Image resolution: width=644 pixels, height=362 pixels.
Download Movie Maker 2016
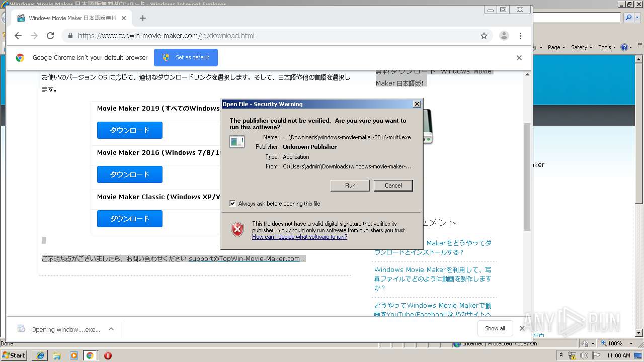[x=130, y=174]
